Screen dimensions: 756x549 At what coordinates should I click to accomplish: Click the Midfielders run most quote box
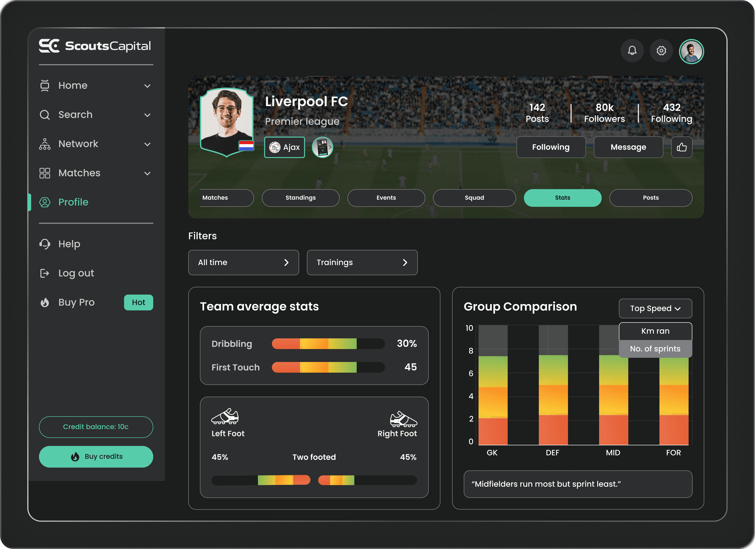(x=578, y=484)
